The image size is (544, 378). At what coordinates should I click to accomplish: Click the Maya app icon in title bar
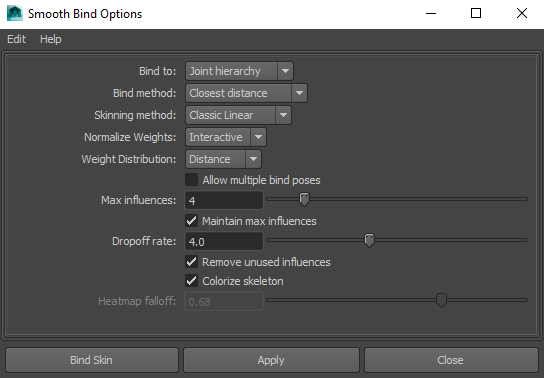tap(15, 14)
